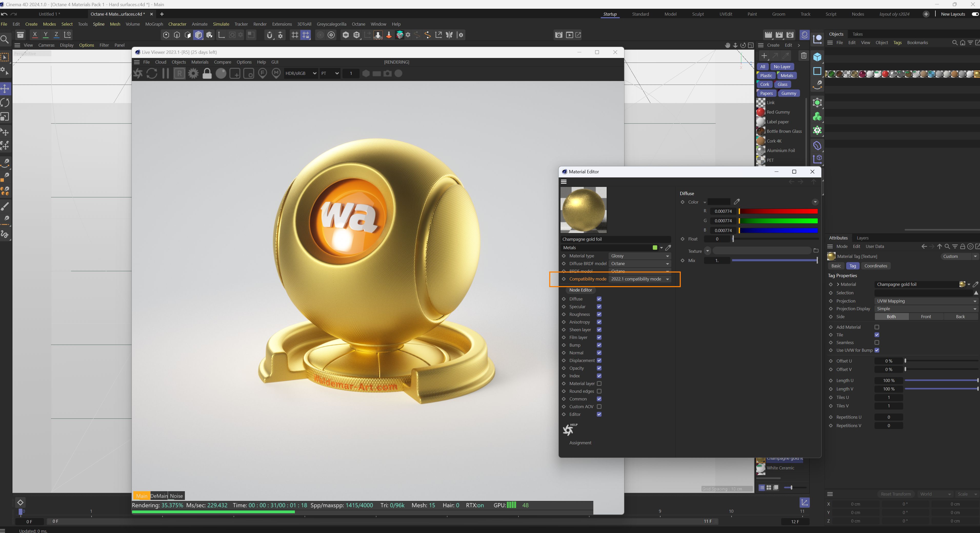Screen dimensions: 980x533
Task: Click the Node Editor button
Action: coord(581,290)
